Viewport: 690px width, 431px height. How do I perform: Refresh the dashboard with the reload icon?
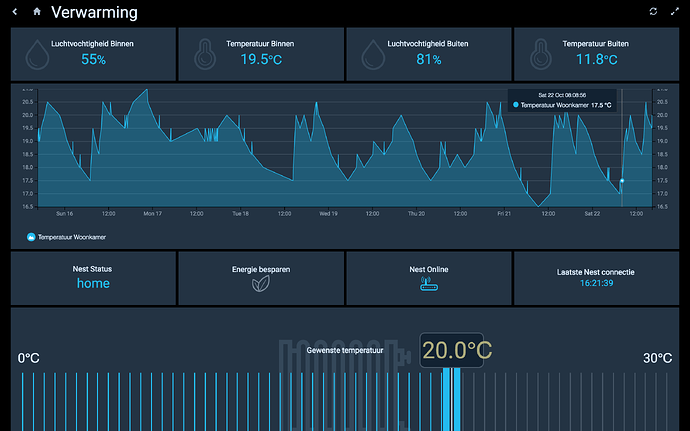(x=653, y=11)
